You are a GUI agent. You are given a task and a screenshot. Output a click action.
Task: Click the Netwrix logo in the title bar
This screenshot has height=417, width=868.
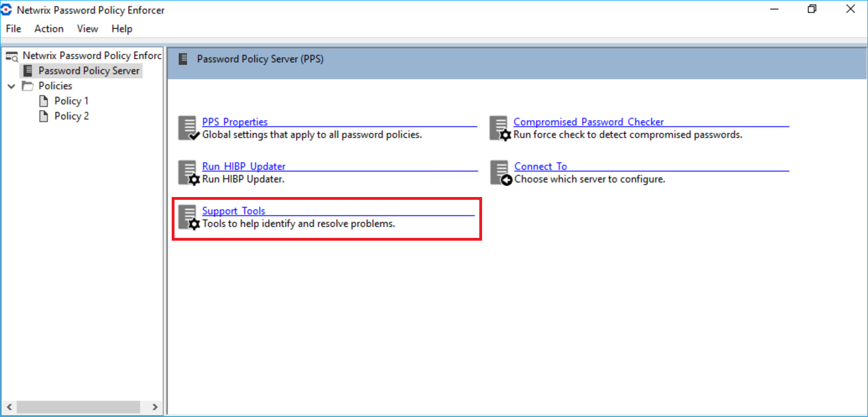(7, 10)
